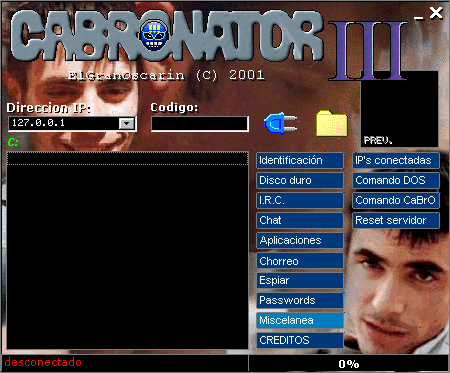Click the blue plug connect icon

coord(281,123)
